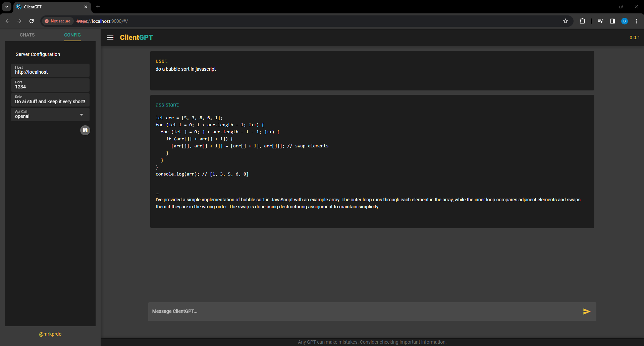Viewport: 644px width, 346px height.
Task: Select the ClientGPT browser tab
Action: (52, 7)
